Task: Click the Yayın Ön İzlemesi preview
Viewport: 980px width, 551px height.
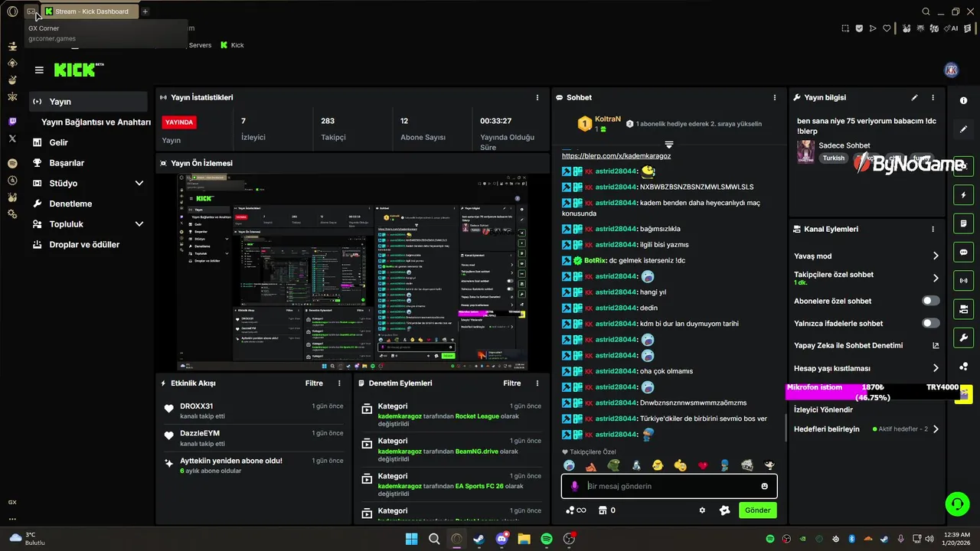Action: 353,272
